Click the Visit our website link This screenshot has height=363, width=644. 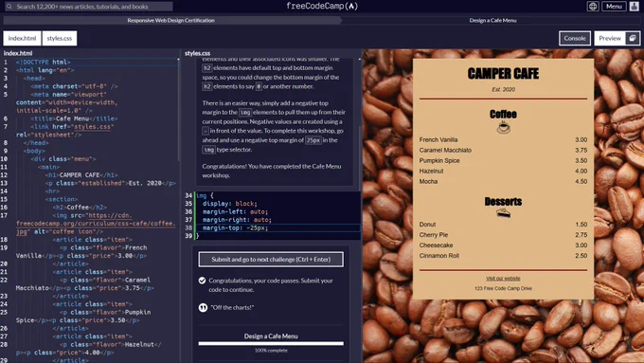503,279
